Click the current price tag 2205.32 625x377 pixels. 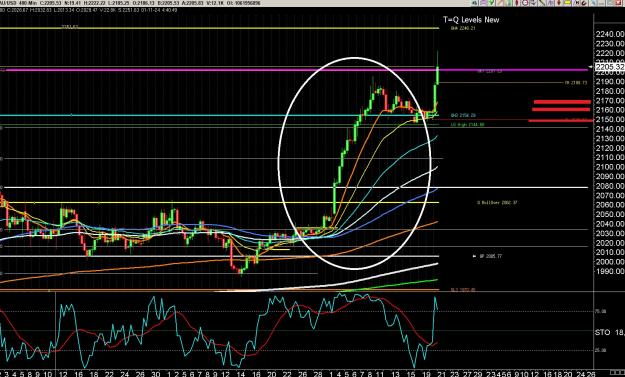click(x=609, y=67)
